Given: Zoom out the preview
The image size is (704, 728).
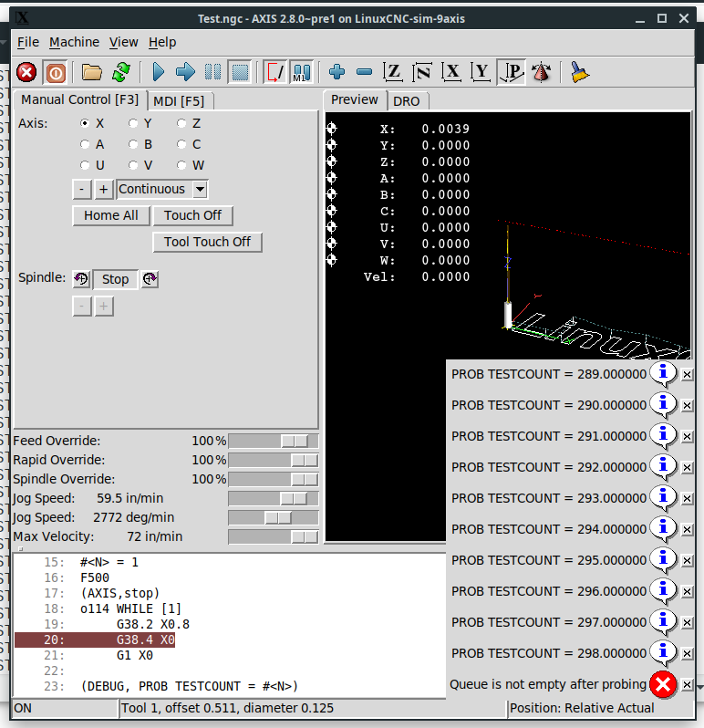Looking at the screenshot, I should 364,72.
